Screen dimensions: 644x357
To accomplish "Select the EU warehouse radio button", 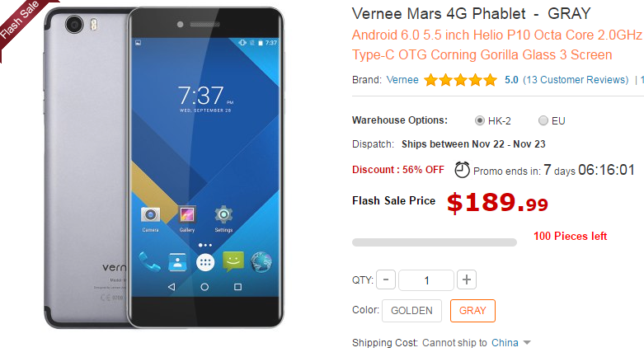I will [x=543, y=120].
